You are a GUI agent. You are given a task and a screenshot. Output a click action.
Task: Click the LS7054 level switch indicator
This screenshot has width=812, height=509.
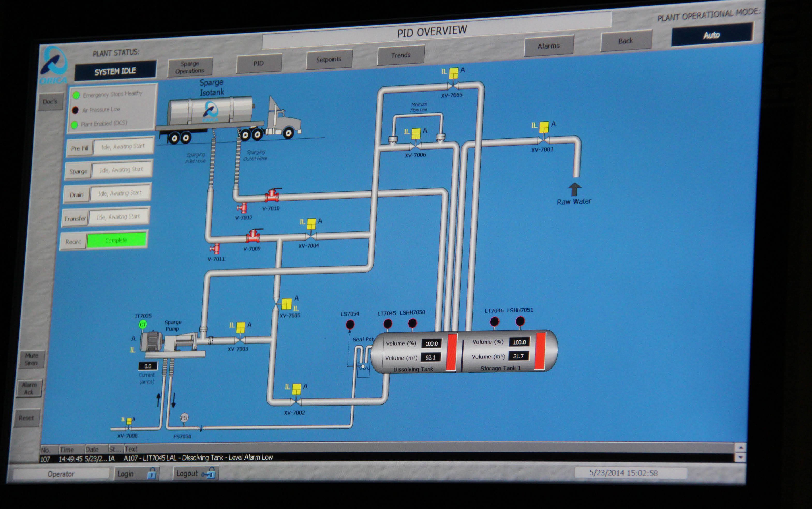pos(350,325)
